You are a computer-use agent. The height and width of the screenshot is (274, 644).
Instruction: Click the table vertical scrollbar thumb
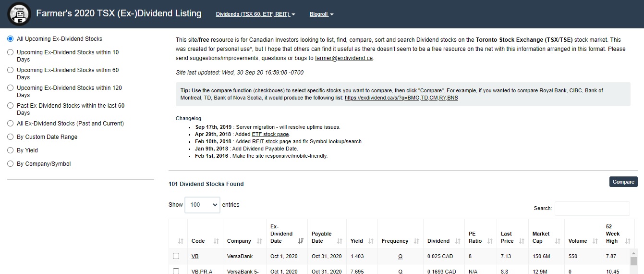[x=633, y=262]
